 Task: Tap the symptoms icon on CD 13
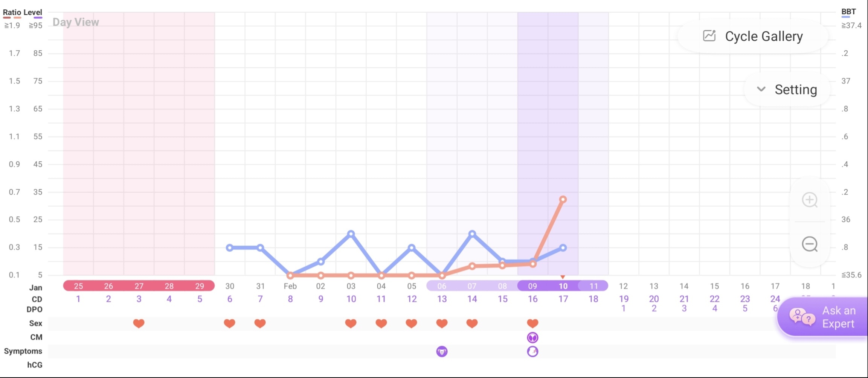[442, 351]
